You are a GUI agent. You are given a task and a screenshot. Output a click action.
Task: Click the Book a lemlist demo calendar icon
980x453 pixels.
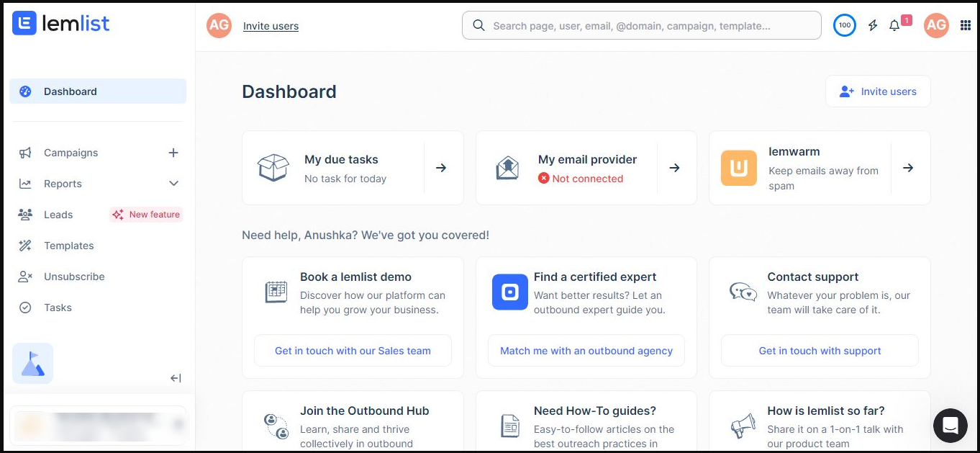click(276, 292)
